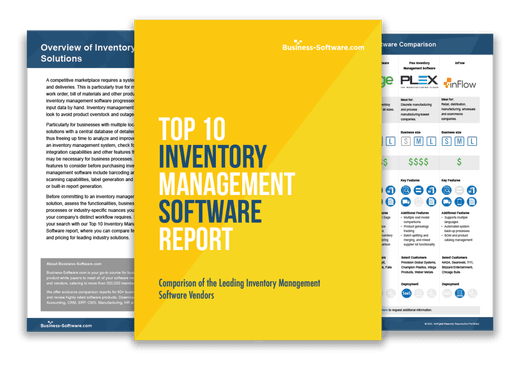Click the paragraph starting 'Before committing to an inventory'
The image size is (519, 371).
(x=90, y=217)
